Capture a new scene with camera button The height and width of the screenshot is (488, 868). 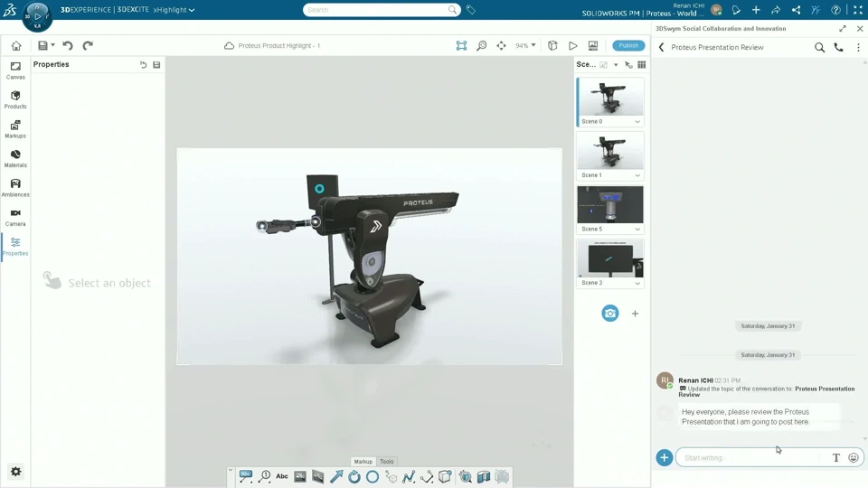[610, 314]
